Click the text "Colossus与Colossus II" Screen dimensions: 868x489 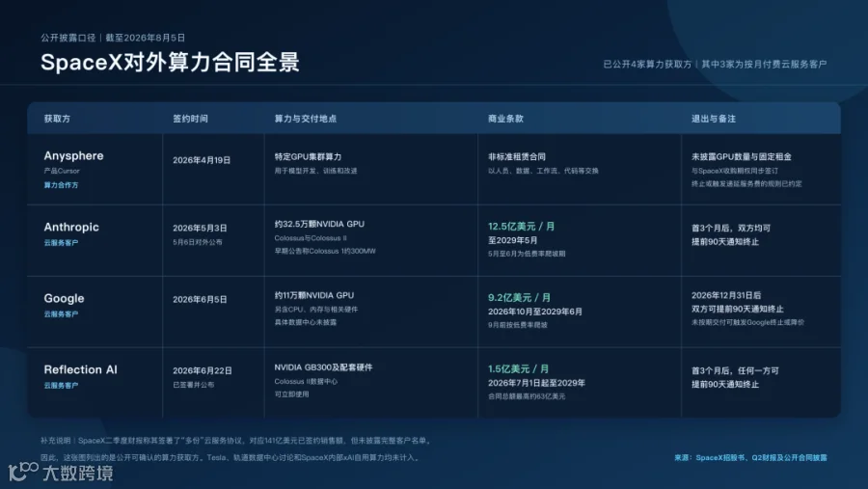tap(311, 238)
